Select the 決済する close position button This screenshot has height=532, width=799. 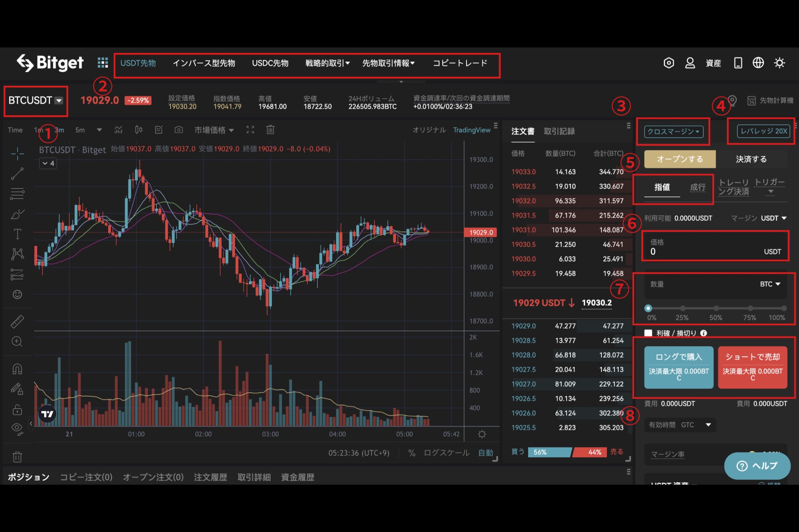751,159
